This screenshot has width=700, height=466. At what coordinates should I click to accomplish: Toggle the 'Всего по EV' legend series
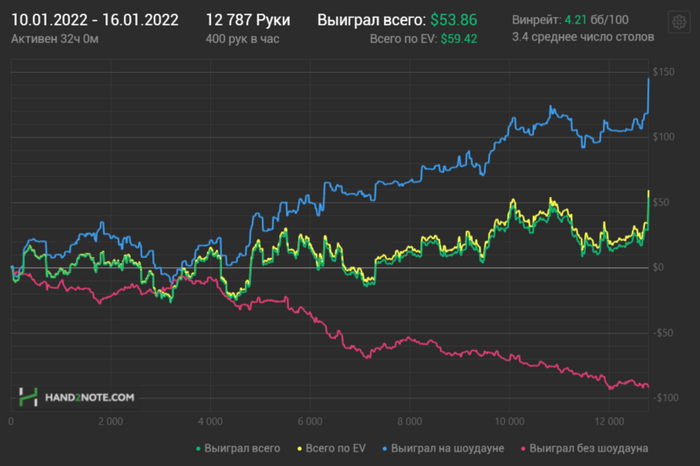click(x=331, y=448)
